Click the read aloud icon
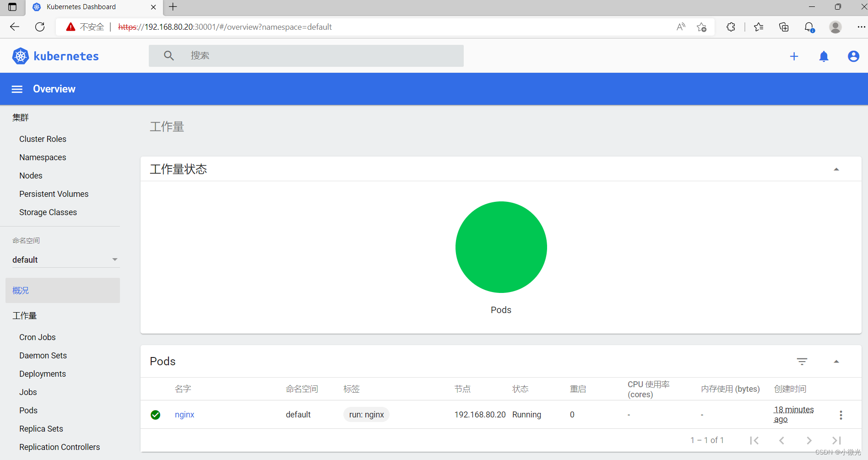Image resolution: width=868 pixels, height=460 pixels. tap(681, 27)
